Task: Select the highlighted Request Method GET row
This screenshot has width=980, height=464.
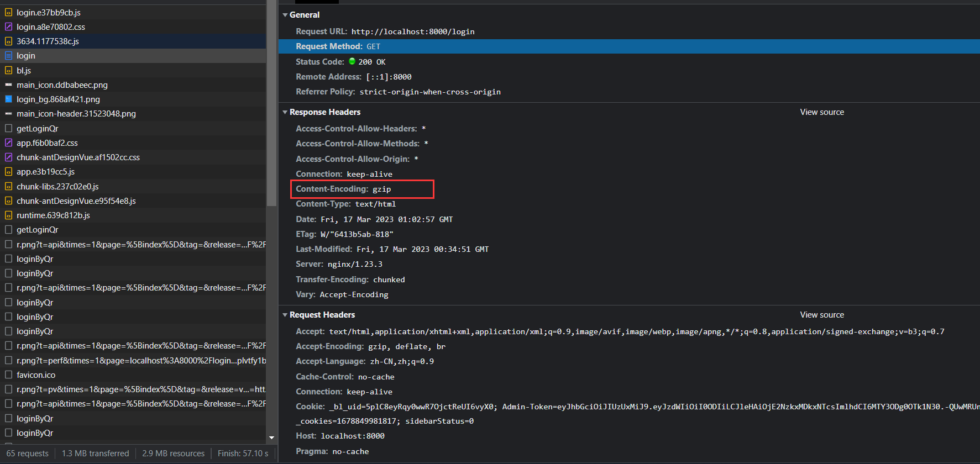Action: click(629, 46)
